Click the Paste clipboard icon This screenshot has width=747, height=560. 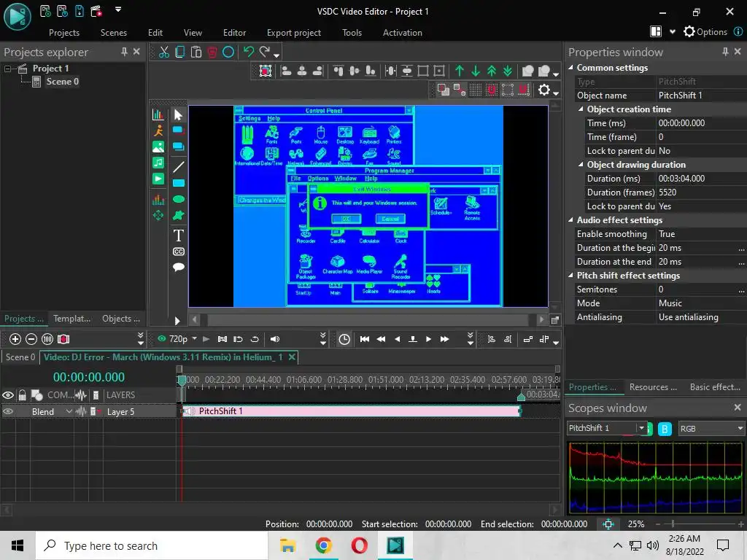click(x=196, y=52)
